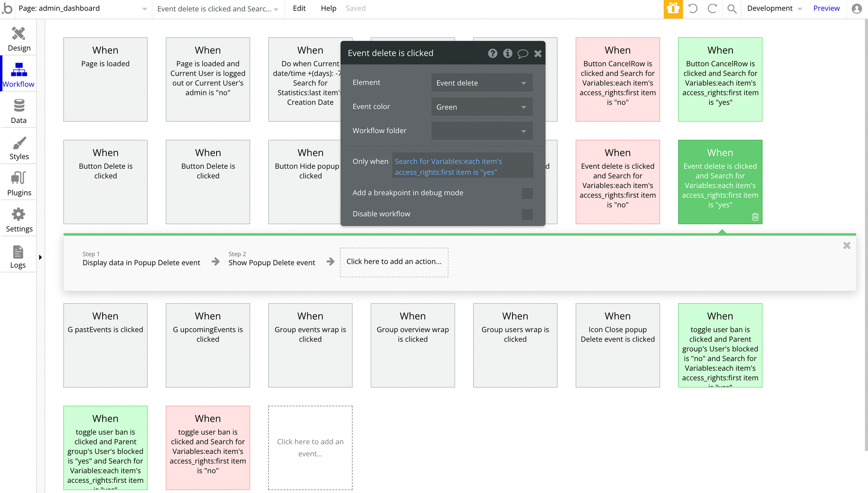Click the Logs sidebar icon
868x493 pixels.
tap(18, 252)
